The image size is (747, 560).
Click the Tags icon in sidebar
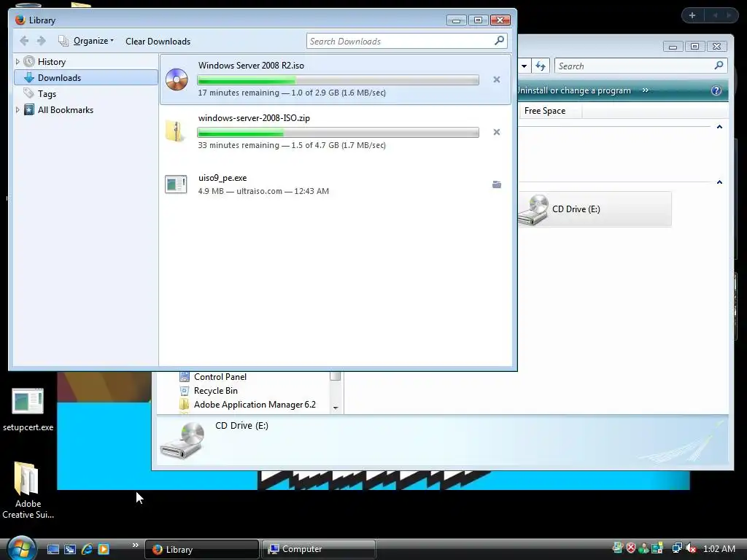coord(29,93)
